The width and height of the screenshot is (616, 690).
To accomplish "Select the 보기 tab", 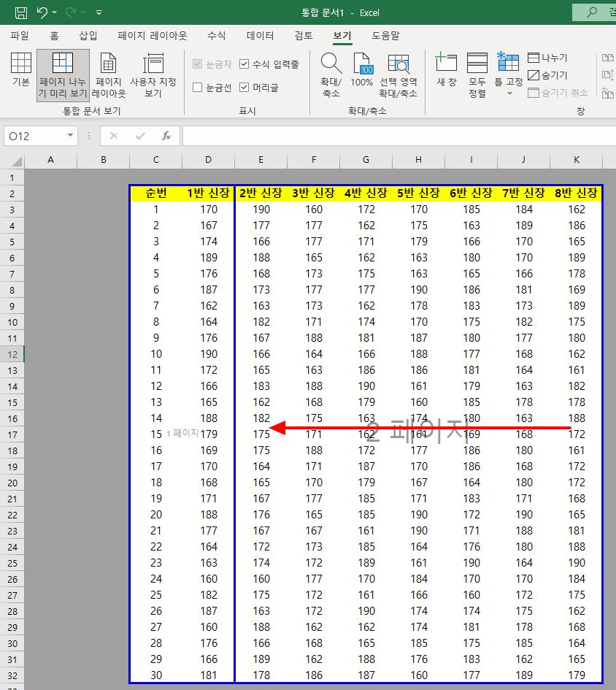I will [342, 36].
